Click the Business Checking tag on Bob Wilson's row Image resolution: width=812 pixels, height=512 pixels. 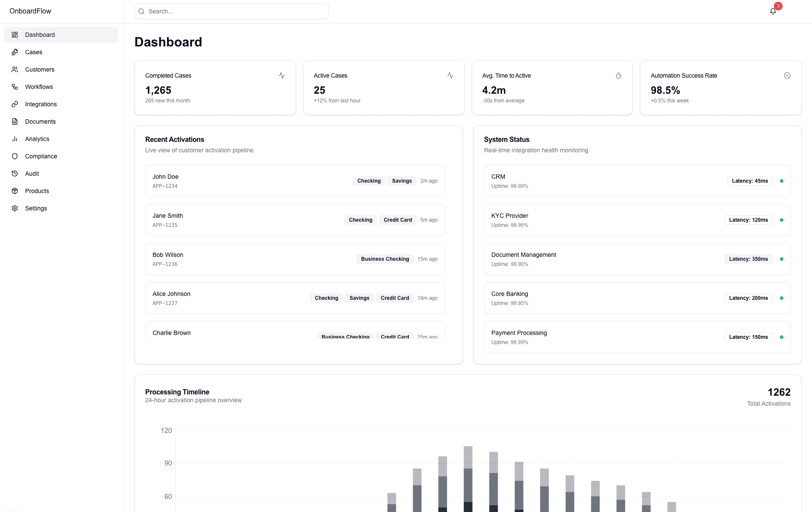click(x=385, y=259)
